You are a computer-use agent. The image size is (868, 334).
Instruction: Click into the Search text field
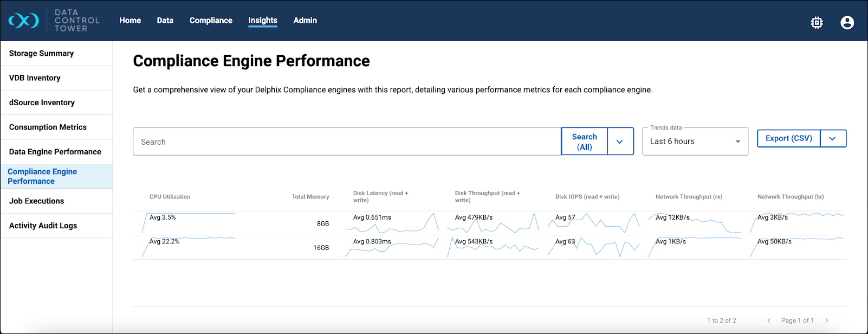click(x=347, y=142)
